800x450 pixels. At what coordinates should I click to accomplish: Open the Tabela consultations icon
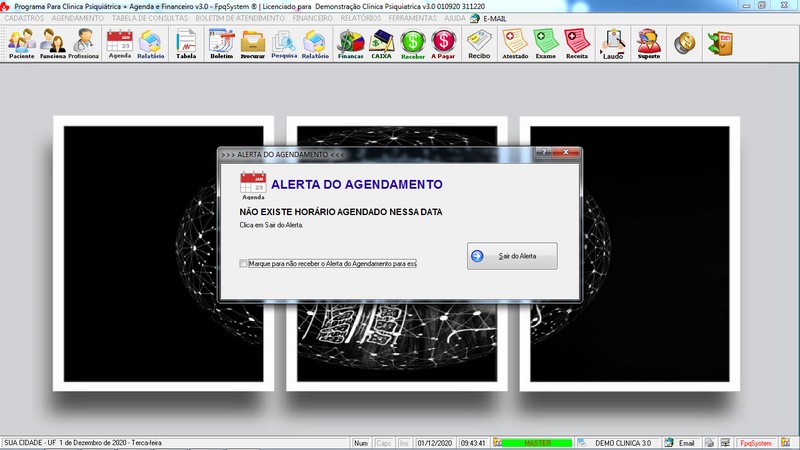coord(186,44)
